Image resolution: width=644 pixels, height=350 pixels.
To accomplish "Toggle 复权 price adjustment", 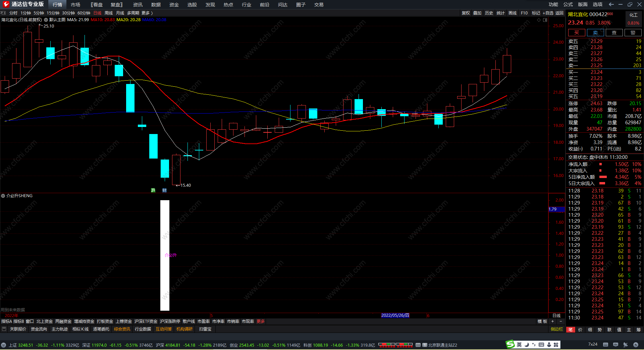I will point(466,13).
